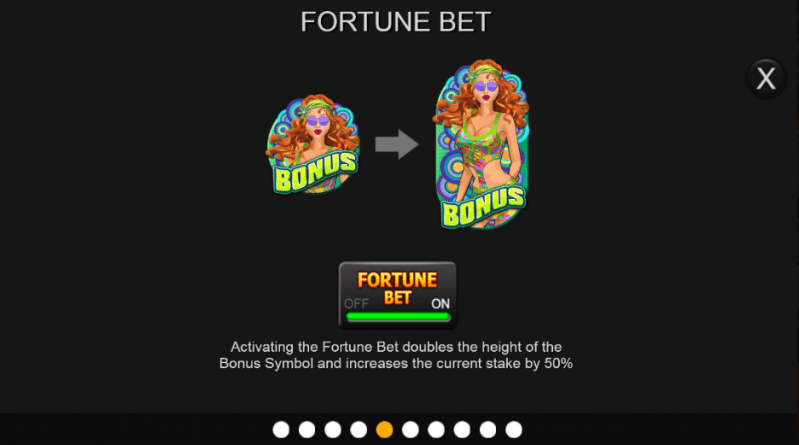Click the OFF label on Fortune Bet
The width and height of the screenshot is (799, 445).
(x=356, y=304)
